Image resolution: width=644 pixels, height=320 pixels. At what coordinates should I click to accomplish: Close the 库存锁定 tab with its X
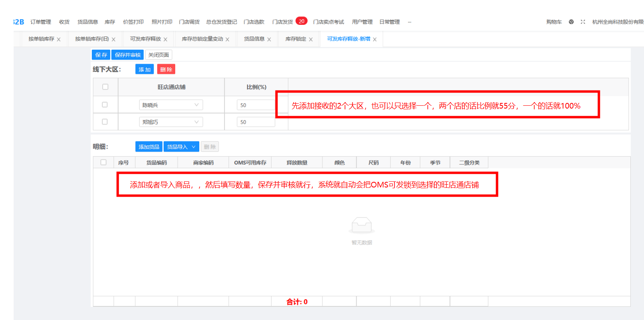[x=311, y=40]
